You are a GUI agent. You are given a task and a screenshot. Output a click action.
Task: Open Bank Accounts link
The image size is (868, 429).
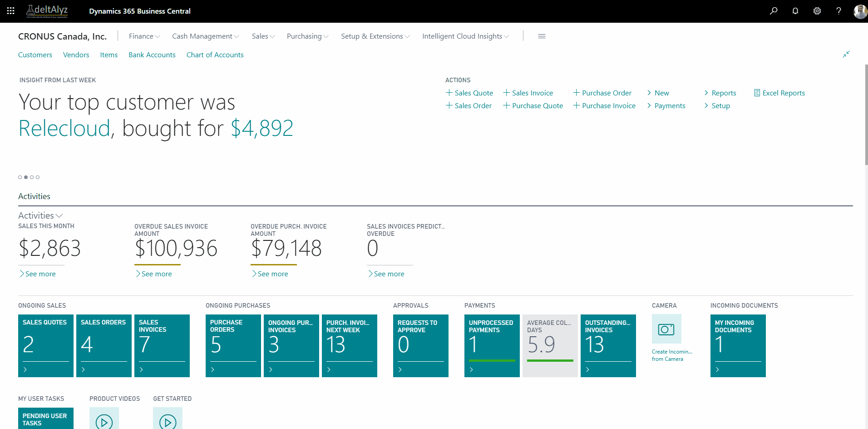[x=152, y=55]
